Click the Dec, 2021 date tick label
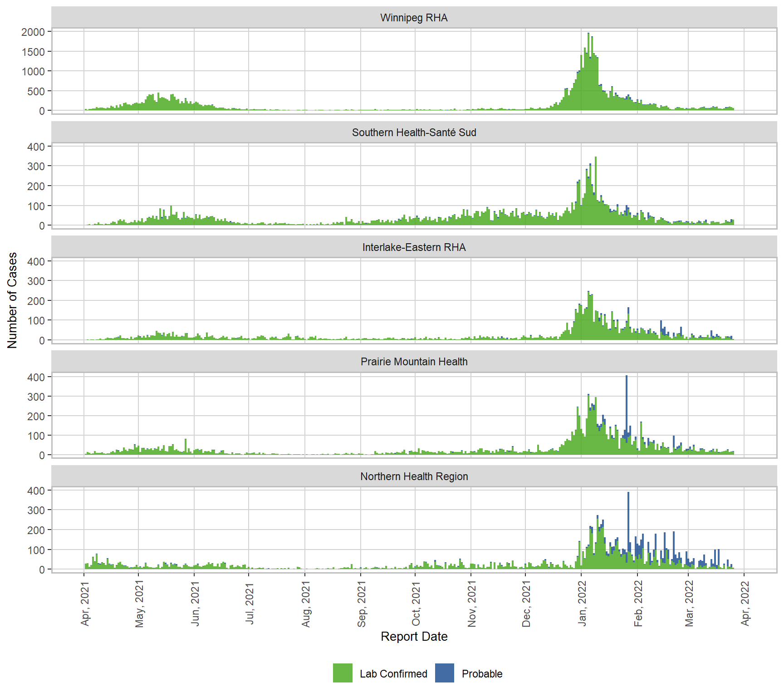Image resolution: width=784 pixels, height=697 pixels. pos(526,604)
